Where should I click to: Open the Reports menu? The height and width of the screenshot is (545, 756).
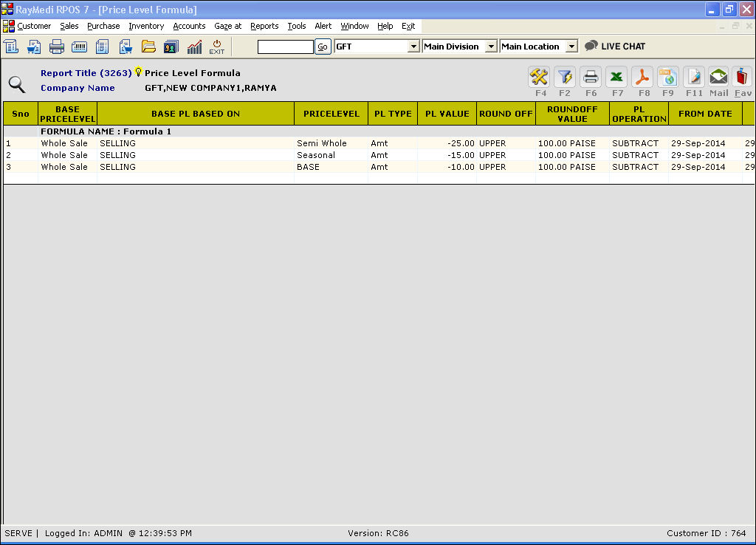264,26
